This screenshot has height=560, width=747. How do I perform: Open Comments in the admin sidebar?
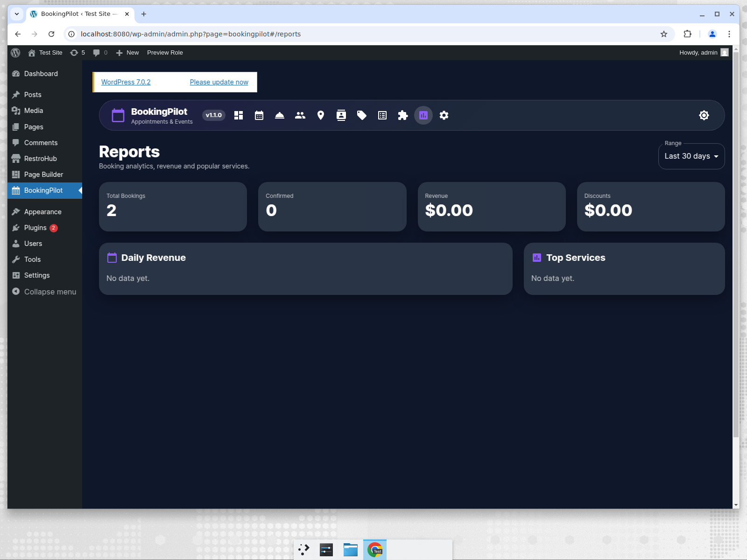tap(45, 143)
